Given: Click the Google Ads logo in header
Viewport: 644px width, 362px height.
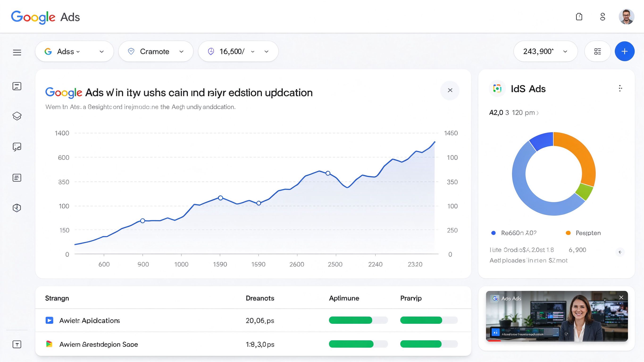Looking at the screenshot, I should point(46,17).
